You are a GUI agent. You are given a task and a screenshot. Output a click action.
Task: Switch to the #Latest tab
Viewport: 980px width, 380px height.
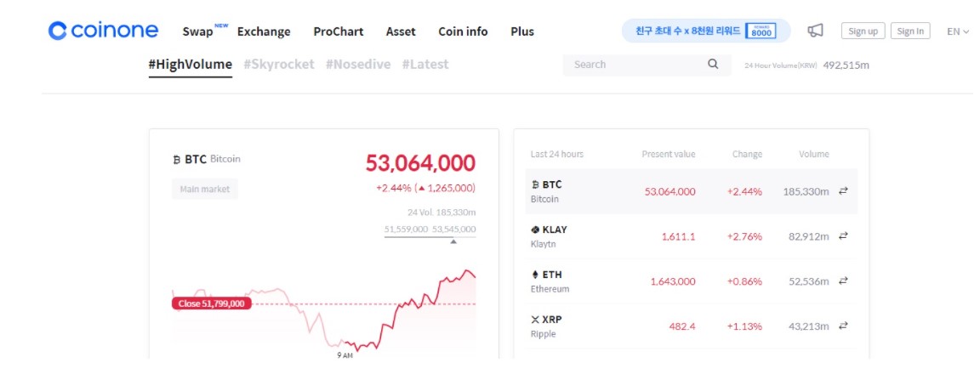point(425,65)
